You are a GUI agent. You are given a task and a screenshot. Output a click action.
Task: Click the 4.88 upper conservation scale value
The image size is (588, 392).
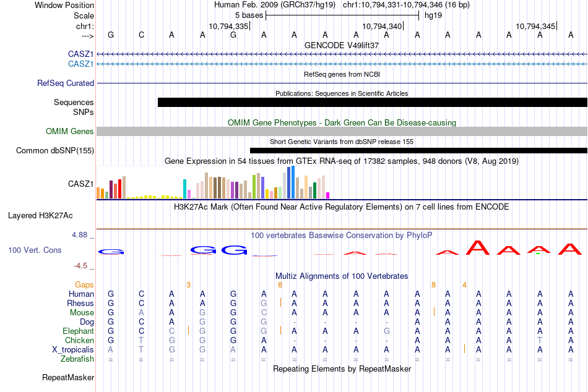(x=79, y=235)
